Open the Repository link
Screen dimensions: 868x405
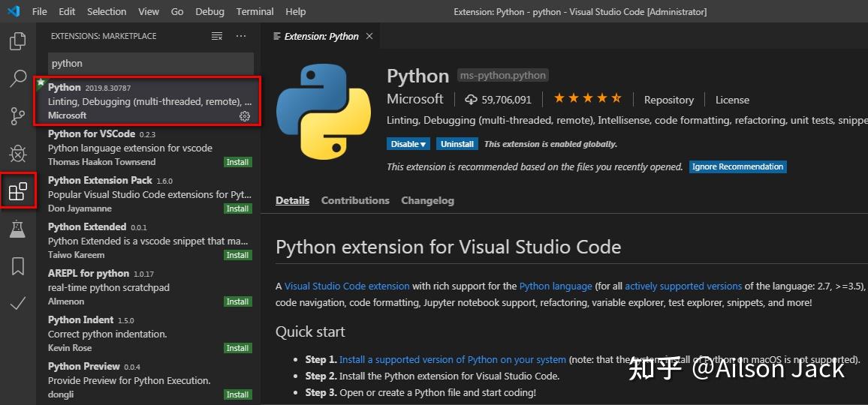click(x=669, y=100)
